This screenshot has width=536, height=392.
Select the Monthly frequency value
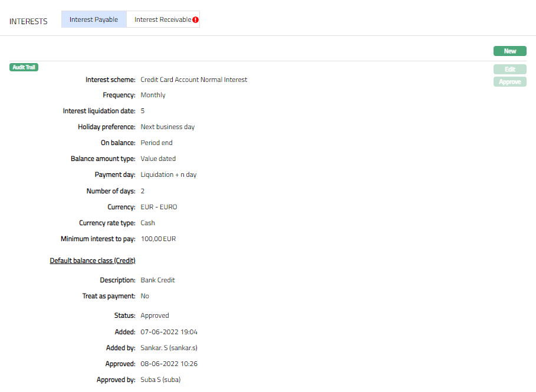pyautogui.click(x=153, y=95)
